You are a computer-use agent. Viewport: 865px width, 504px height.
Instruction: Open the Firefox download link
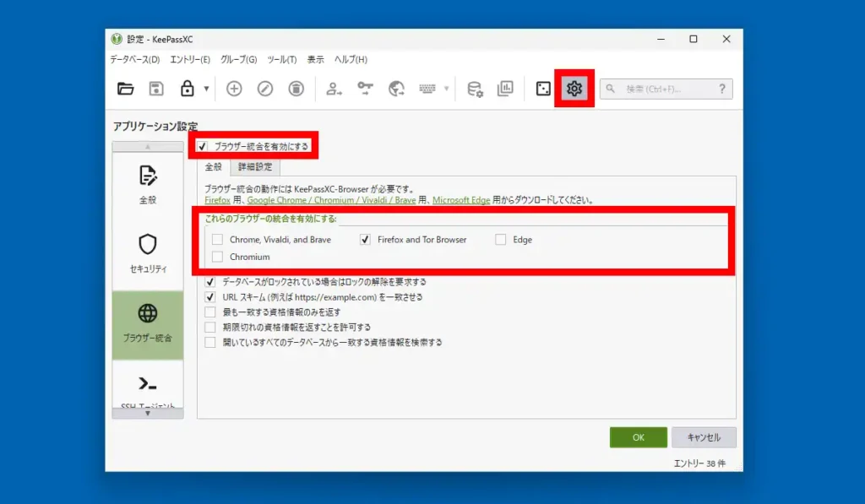pyautogui.click(x=217, y=200)
